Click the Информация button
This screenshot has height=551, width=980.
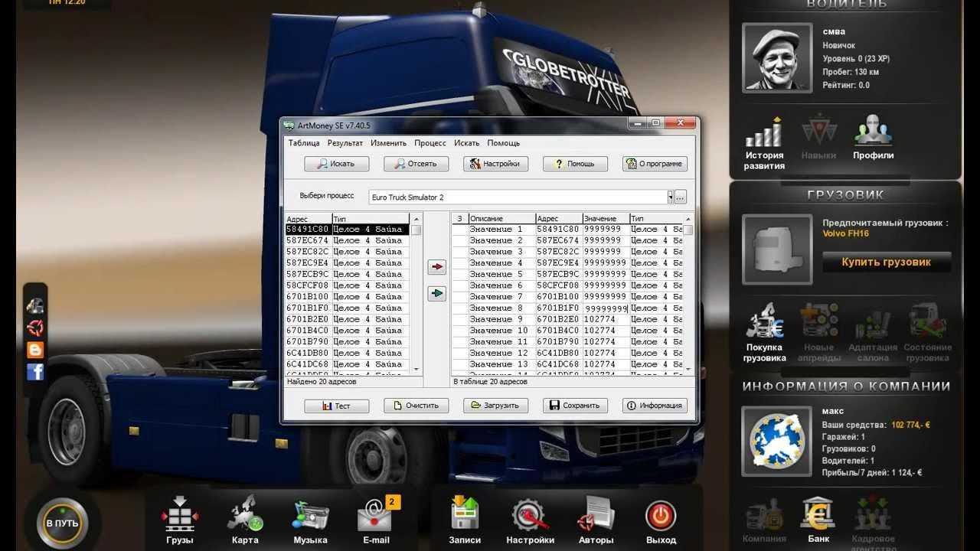(655, 406)
